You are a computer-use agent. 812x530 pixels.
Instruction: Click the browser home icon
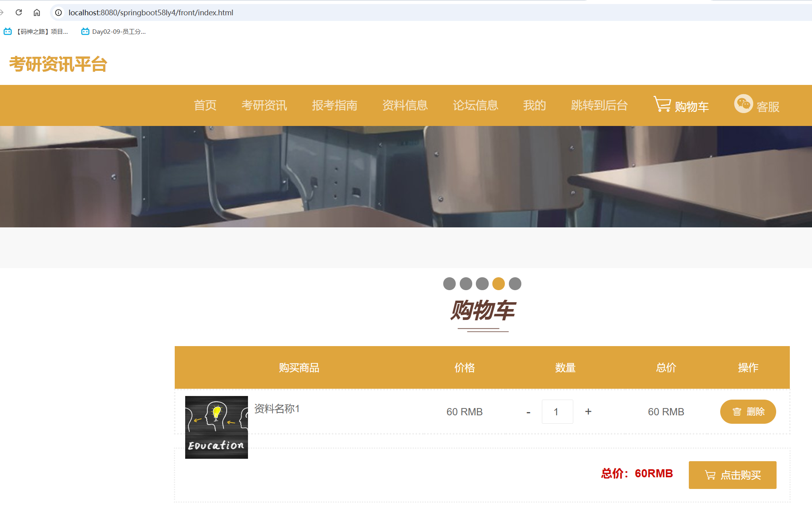click(37, 12)
